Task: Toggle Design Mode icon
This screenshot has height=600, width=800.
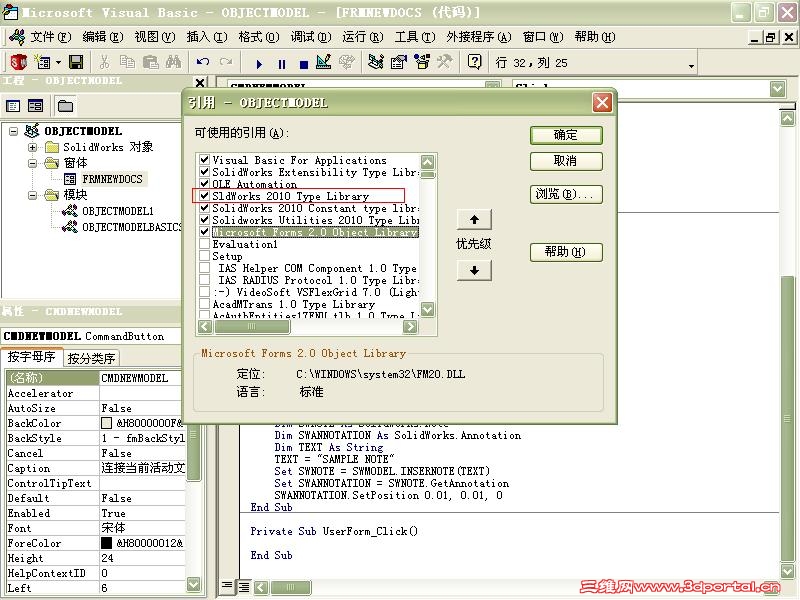Action: coord(323,62)
